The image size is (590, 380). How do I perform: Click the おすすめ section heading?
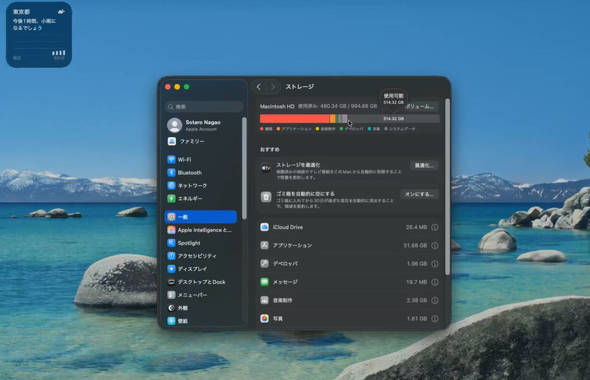[x=269, y=149]
